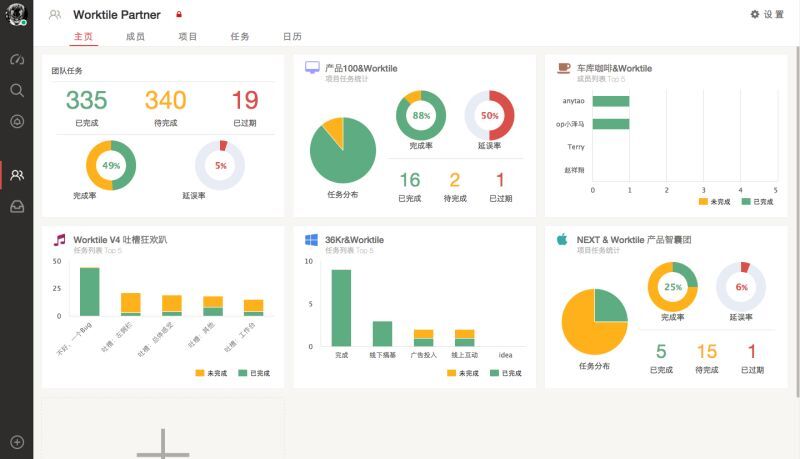The width and height of the screenshot is (800, 459).
Task: Click the circled plus icon at sidebar bottom
Action: pos(16,442)
